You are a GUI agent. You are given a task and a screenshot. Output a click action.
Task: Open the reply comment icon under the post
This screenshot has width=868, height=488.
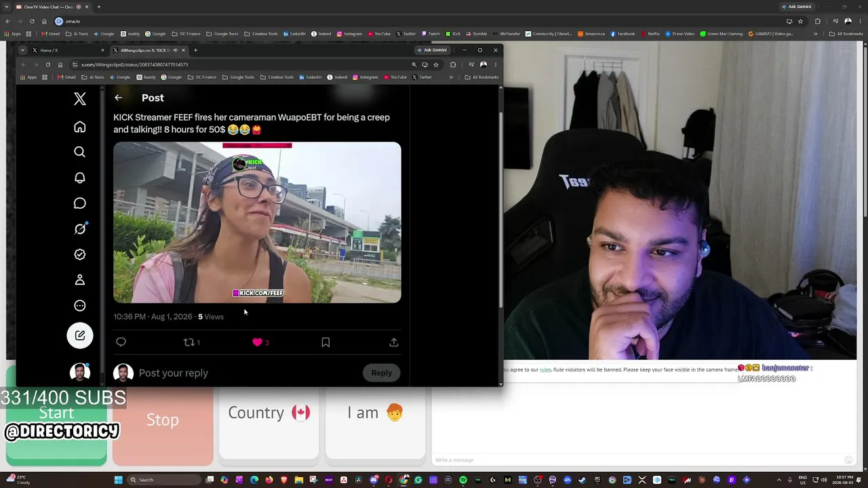tap(121, 342)
